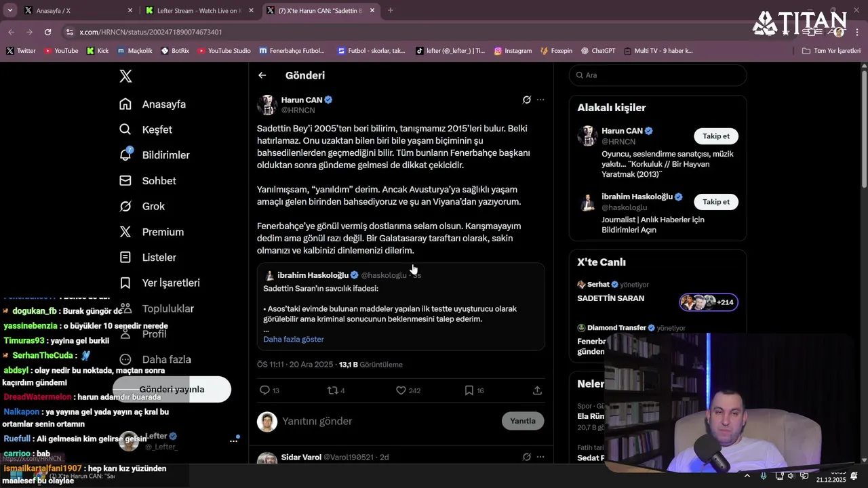
Task: Open Foxepin bookmark
Action: [x=556, y=51]
